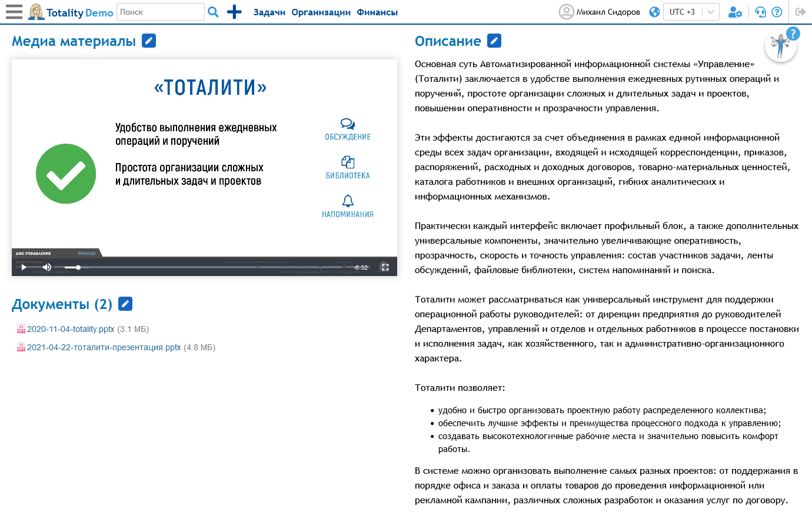The image size is (812, 525).
Task: Click the headset support icon
Action: coord(761,12)
